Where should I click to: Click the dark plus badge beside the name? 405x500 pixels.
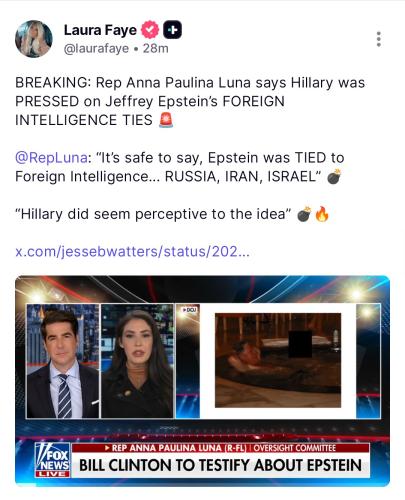click(x=172, y=30)
